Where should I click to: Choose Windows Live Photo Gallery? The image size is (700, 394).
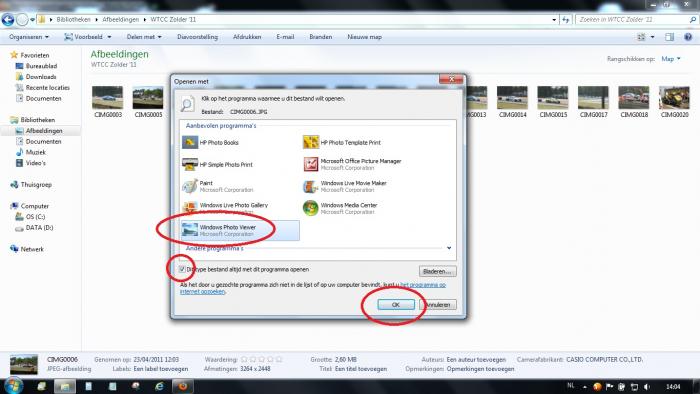coord(240,208)
